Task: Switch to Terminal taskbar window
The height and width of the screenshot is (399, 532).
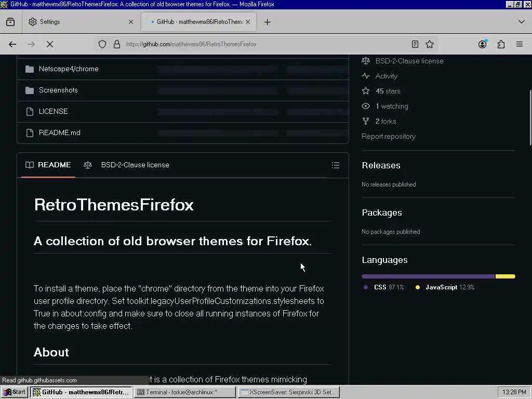Action: tap(185, 392)
